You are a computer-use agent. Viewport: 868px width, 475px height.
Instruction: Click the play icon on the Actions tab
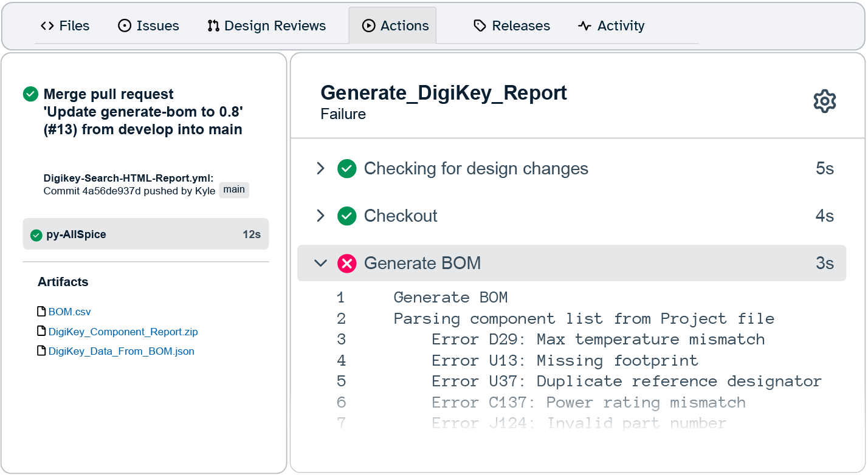(x=368, y=25)
